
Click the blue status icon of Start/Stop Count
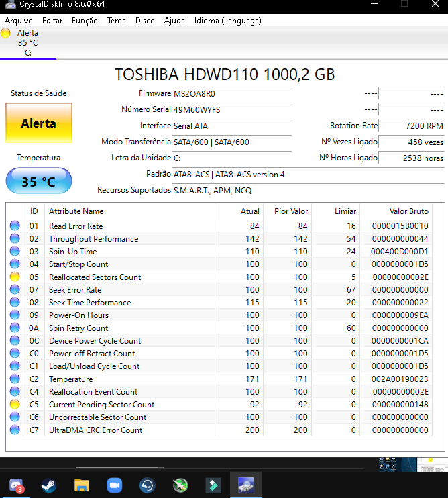(x=15, y=264)
